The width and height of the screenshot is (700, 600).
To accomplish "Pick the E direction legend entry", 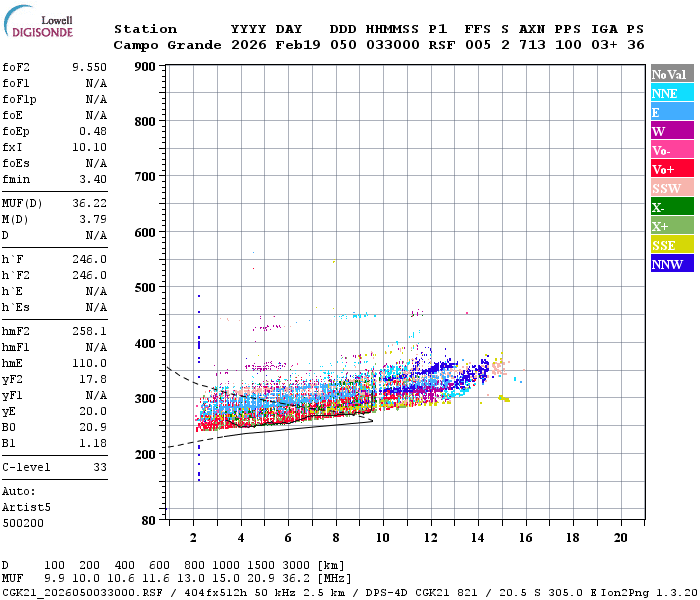I will 672,112.
